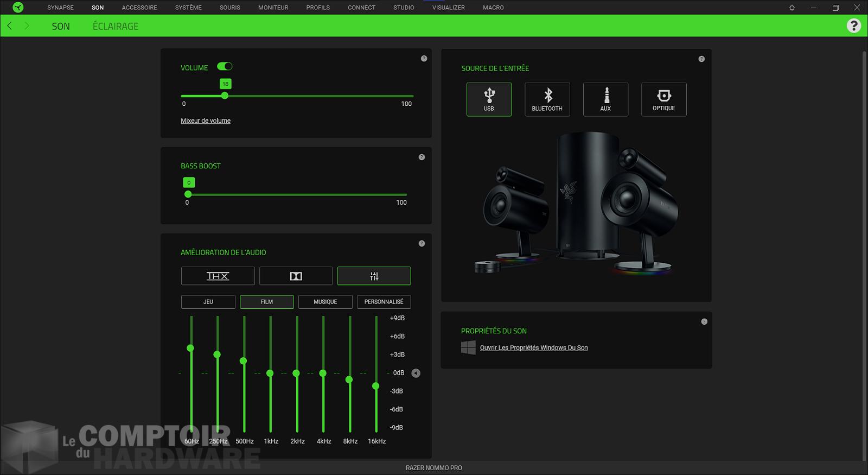Click the 16kHz equalizer slider handle

click(375, 386)
